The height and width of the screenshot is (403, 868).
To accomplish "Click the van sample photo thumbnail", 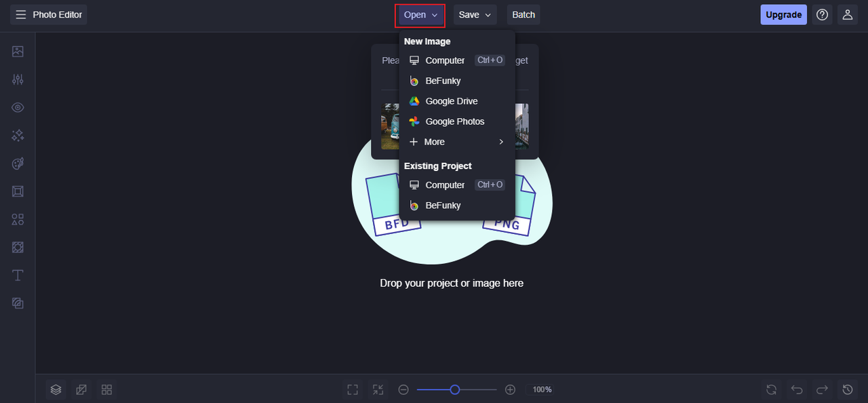I will click(390, 126).
